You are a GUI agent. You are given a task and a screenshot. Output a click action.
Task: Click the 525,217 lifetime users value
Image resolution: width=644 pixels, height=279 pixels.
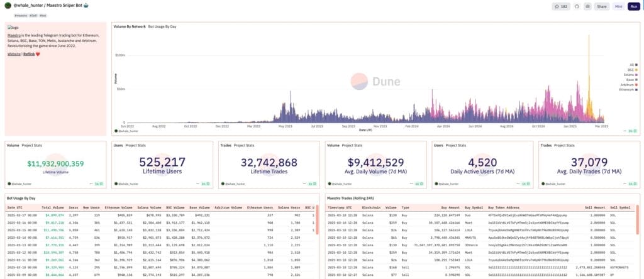(162, 163)
